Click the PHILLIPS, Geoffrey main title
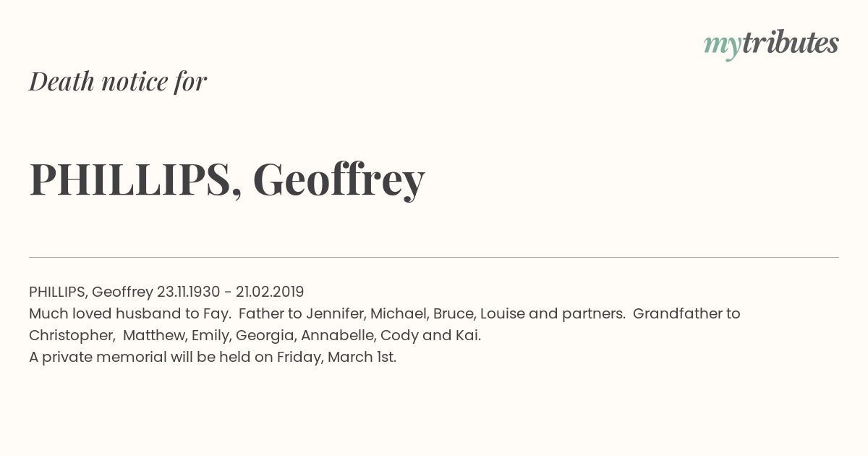This screenshot has height=456, width=868. (227, 180)
